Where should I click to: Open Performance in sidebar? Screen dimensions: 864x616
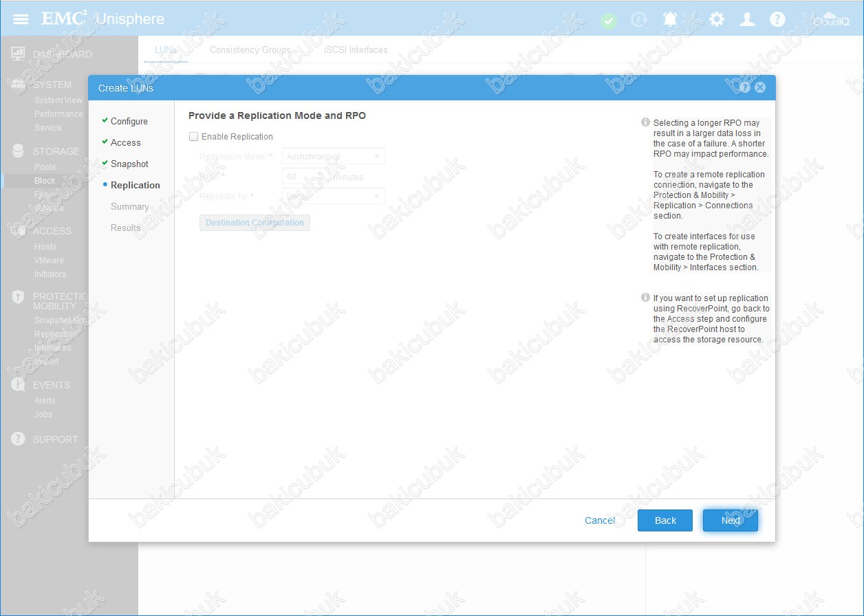pyautogui.click(x=58, y=114)
